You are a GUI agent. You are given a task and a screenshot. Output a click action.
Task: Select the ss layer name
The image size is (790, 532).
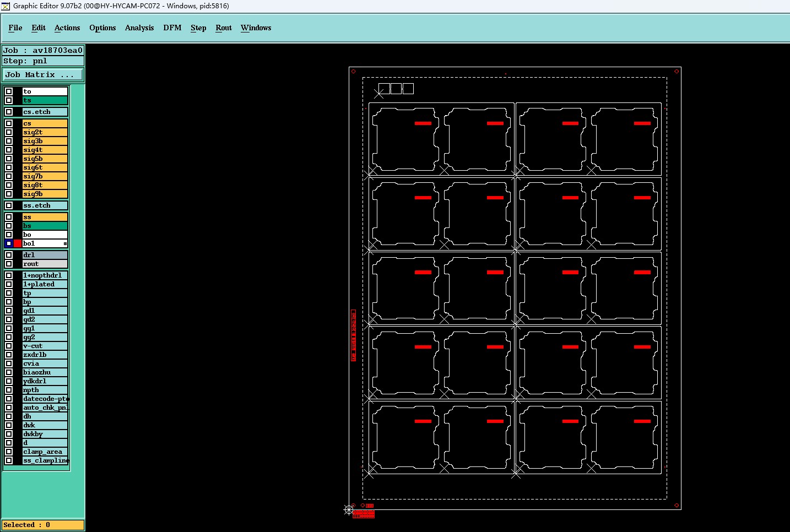coord(45,217)
